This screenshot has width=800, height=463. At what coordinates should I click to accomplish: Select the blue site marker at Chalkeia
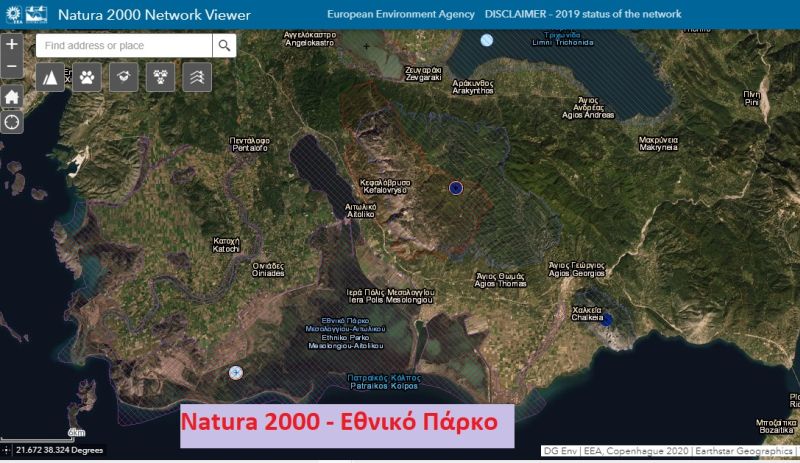[x=606, y=320]
